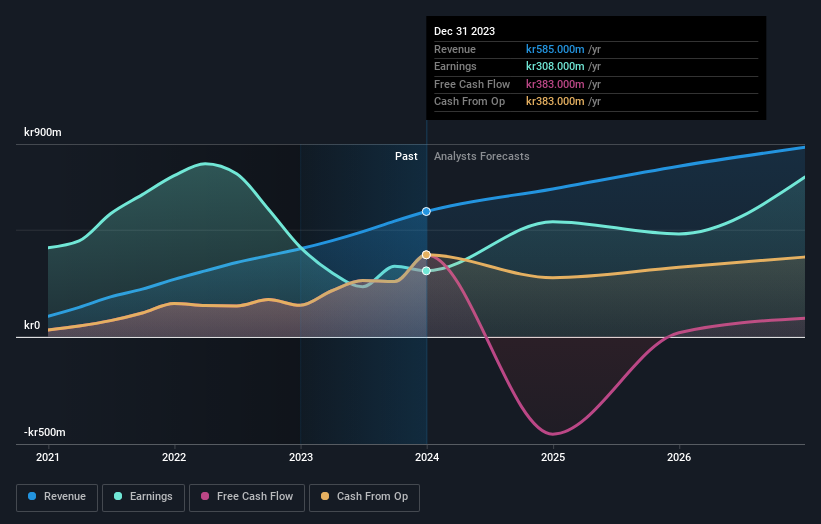Click the teal dot in Earnings legend

(118, 496)
